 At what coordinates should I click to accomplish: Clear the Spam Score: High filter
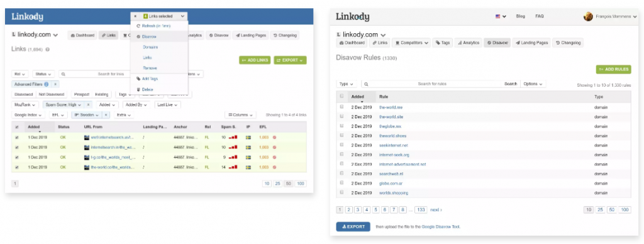[x=88, y=105]
